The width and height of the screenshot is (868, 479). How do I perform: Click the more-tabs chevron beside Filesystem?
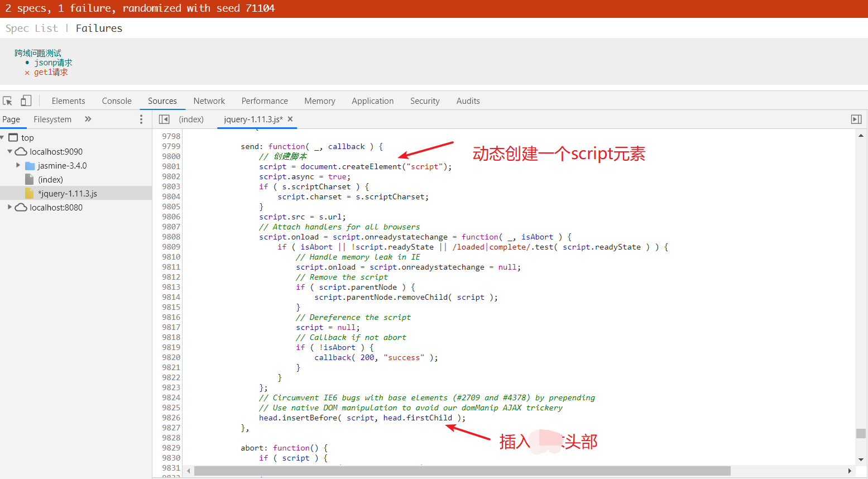[x=88, y=119]
